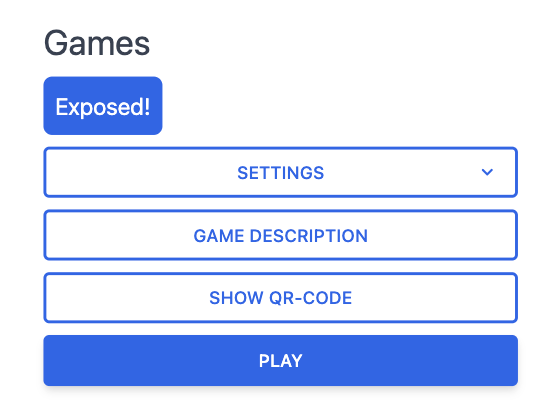Tap the Exposed! label text
Image resolution: width=560 pixels, height=400 pixels.
103,107
